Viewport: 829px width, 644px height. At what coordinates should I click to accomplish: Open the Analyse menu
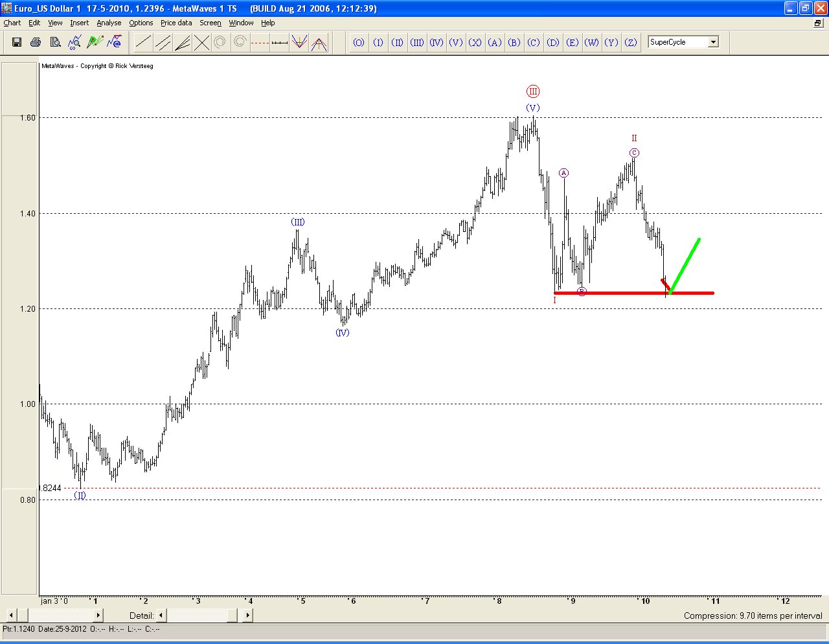coord(109,23)
